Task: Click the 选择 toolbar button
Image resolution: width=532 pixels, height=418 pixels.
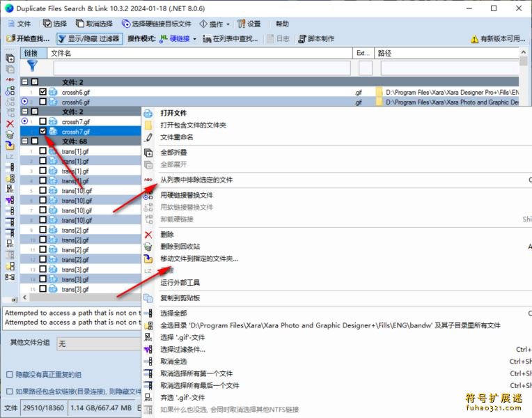Action: [55, 24]
